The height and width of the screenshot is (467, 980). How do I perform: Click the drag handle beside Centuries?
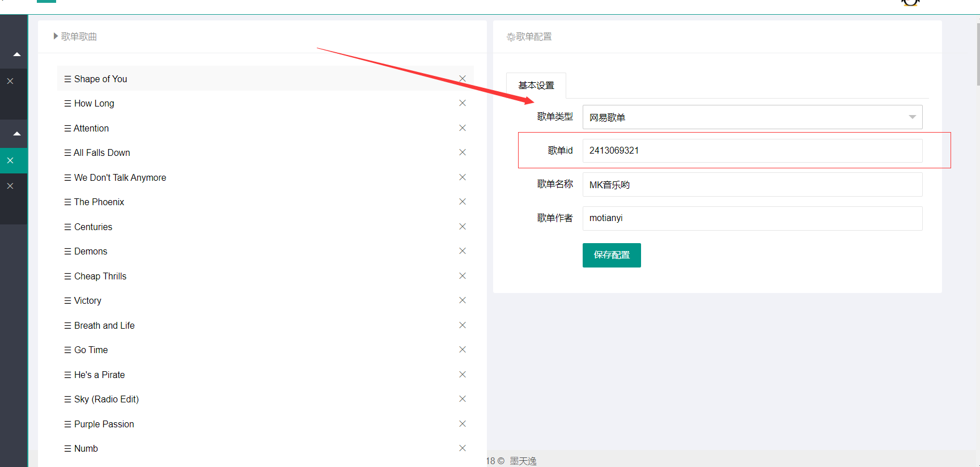pos(68,227)
